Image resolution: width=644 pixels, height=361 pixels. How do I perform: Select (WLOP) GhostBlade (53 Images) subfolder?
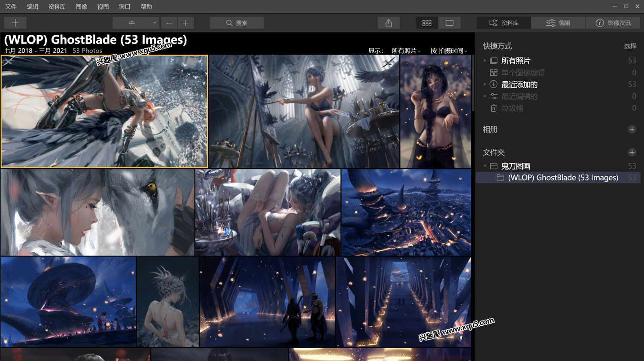pyautogui.click(x=558, y=177)
